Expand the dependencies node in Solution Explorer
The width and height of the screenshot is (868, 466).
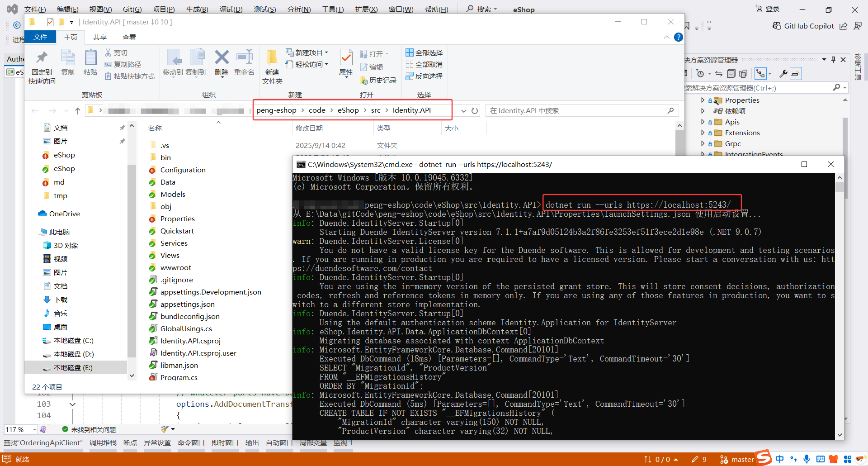tap(703, 111)
